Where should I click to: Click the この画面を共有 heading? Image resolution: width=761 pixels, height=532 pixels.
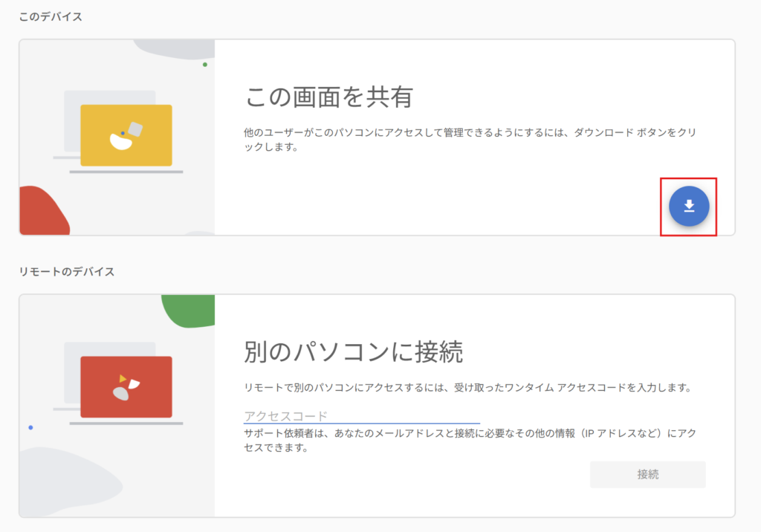click(329, 97)
